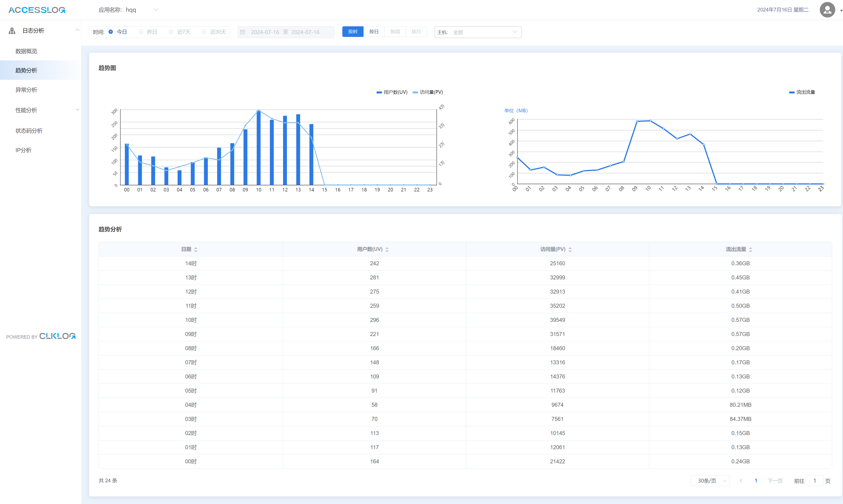Select the 昨日 time radio button
The height and width of the screenshot is (504, 843).
[x=141, y=32]
